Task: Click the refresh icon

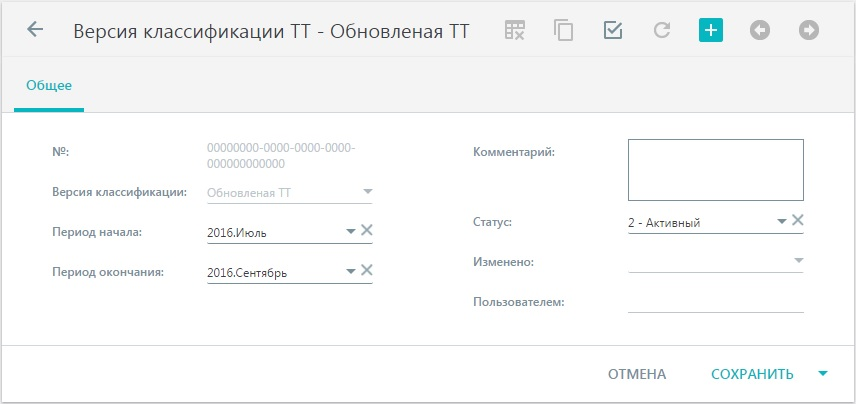Action: click(662, 30)
